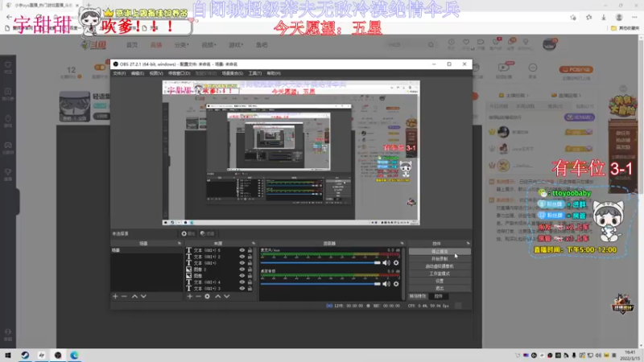Screen dimensions: 644x362
Task: Select the 场景 item in scenes list
Action: tap(146, 250)
